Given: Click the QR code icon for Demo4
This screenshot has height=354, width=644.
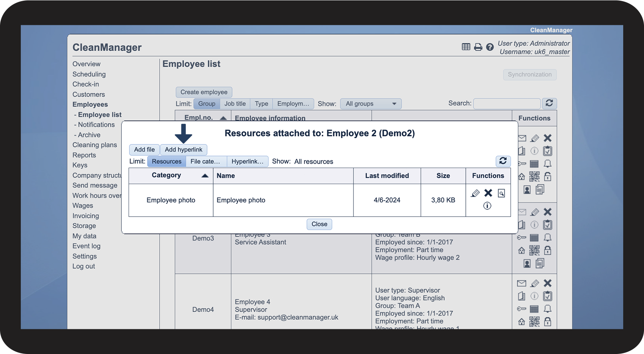Looking at the screenshot, I should pos(534,321).
